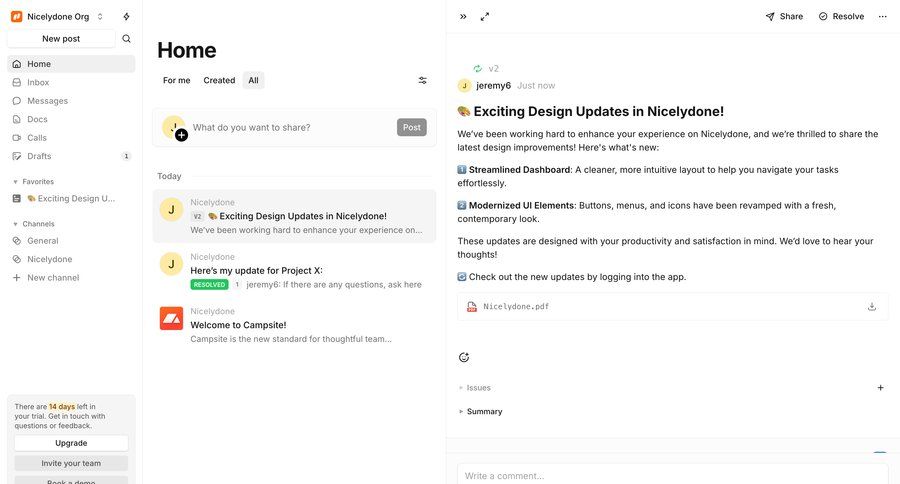Viewport: 900px width, 484px height.
Task: Expand post to full screen view
Action: pyautogui.click(x=485, y=16)
